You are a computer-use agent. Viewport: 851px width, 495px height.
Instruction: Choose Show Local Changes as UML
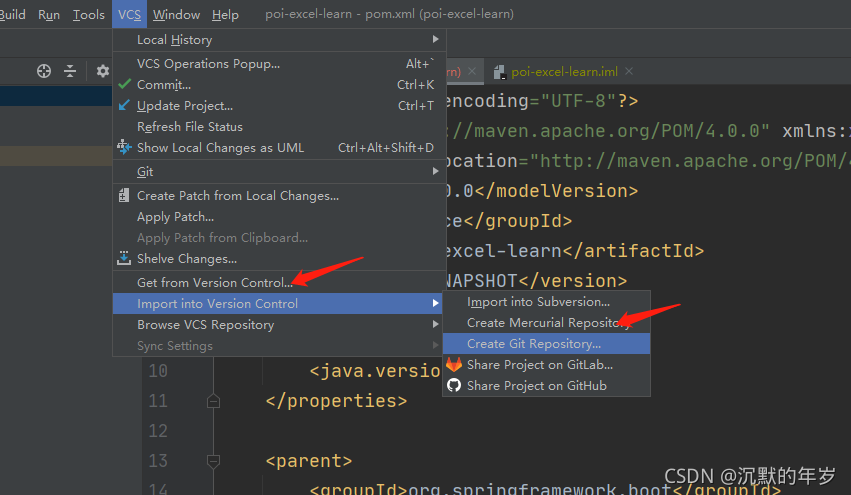point(280,148)
